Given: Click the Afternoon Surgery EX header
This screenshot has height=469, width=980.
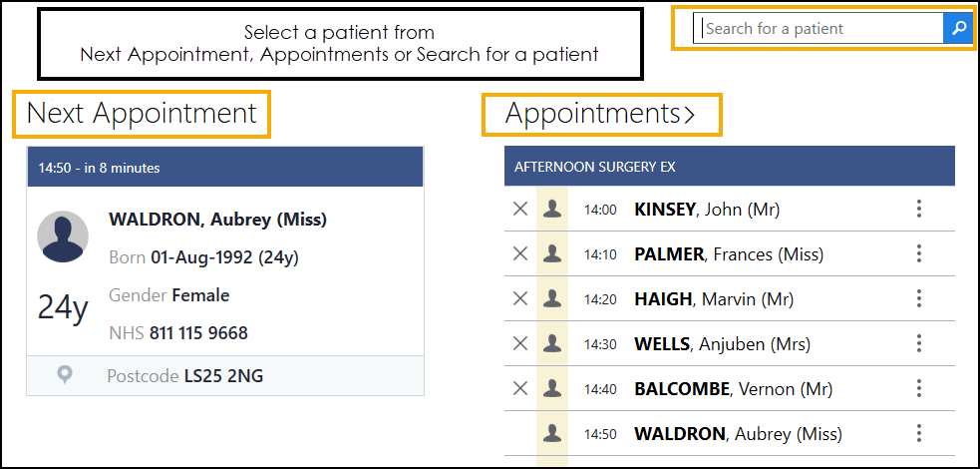Looking at the screenshot, I should pos(729,167).
